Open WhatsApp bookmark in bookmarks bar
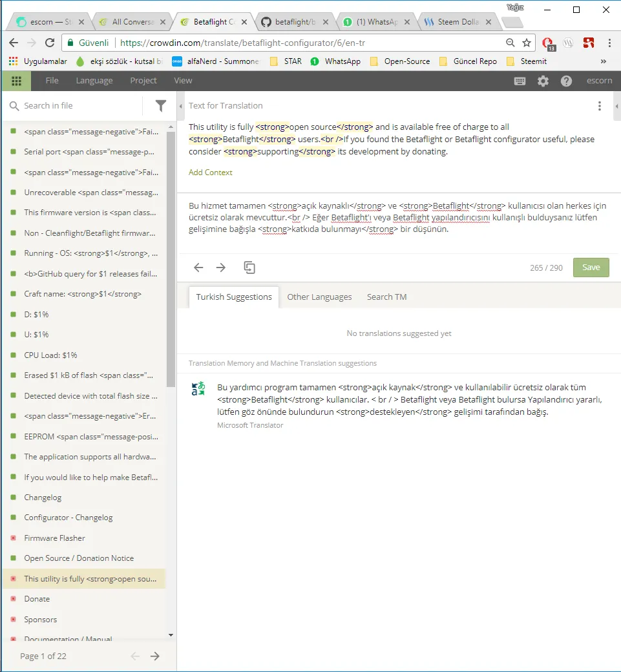Viewport: 621px width, 672px height. [335, 61]
